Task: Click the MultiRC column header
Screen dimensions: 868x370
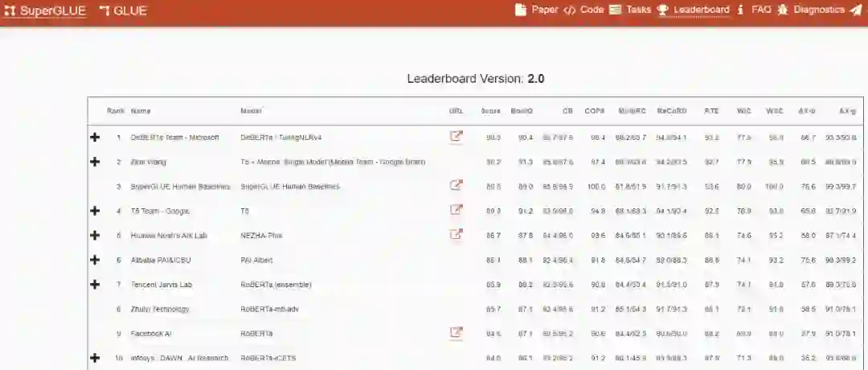Action: pyautogui.click(x=633, y=111)
